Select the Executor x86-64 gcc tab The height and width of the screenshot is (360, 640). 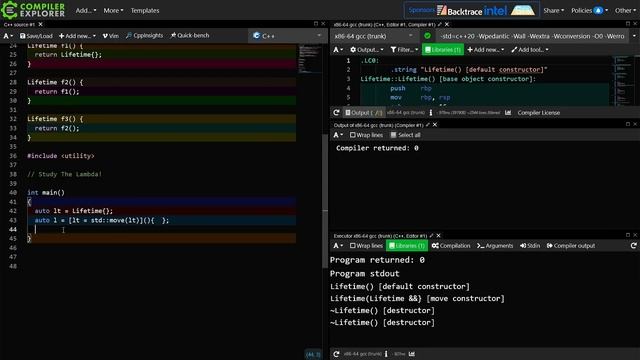(380, 236)
